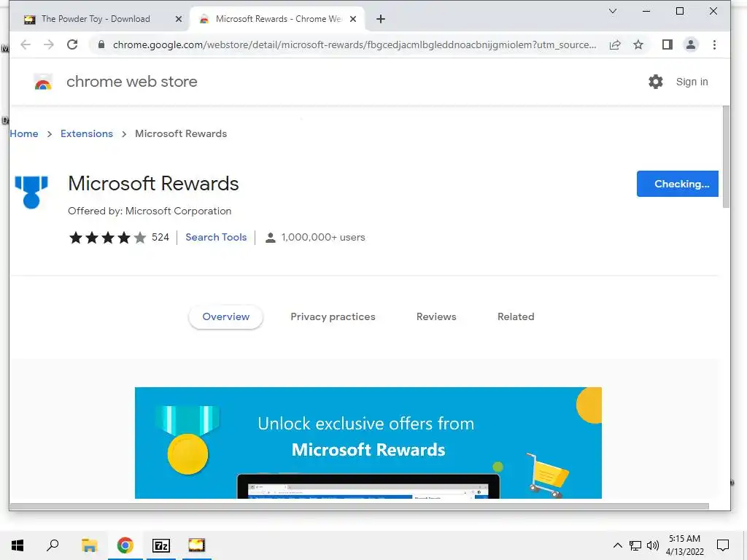
Task: Open Chrome Web Store settings gear
Action: (656, 82)
